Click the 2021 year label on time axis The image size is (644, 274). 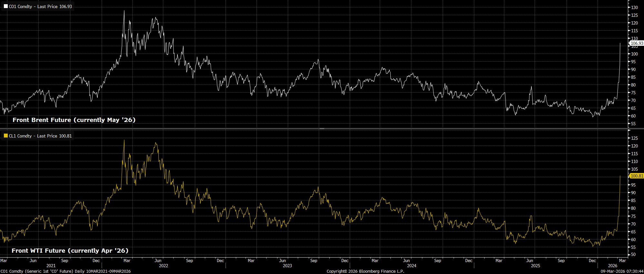coord(51,266)
